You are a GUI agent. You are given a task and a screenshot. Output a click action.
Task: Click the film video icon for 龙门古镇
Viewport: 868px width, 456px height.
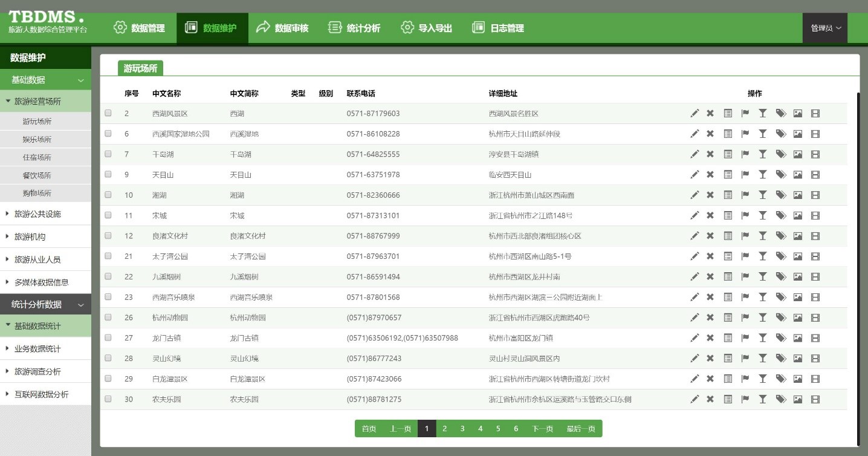(815, 338)
